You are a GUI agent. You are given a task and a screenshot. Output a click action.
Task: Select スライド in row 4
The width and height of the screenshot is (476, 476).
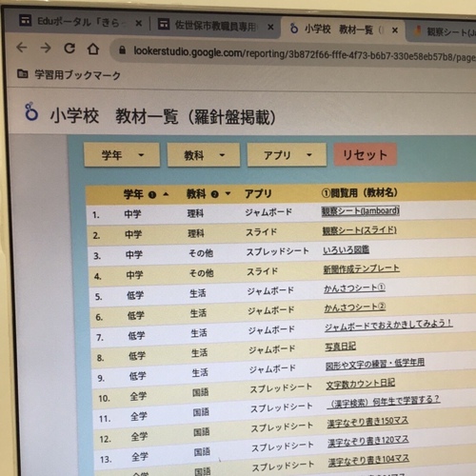[263, 271]
